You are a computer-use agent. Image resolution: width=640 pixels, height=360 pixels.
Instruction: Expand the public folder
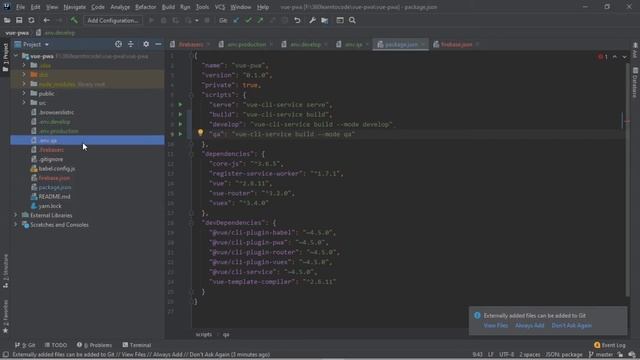coord(24,93)
